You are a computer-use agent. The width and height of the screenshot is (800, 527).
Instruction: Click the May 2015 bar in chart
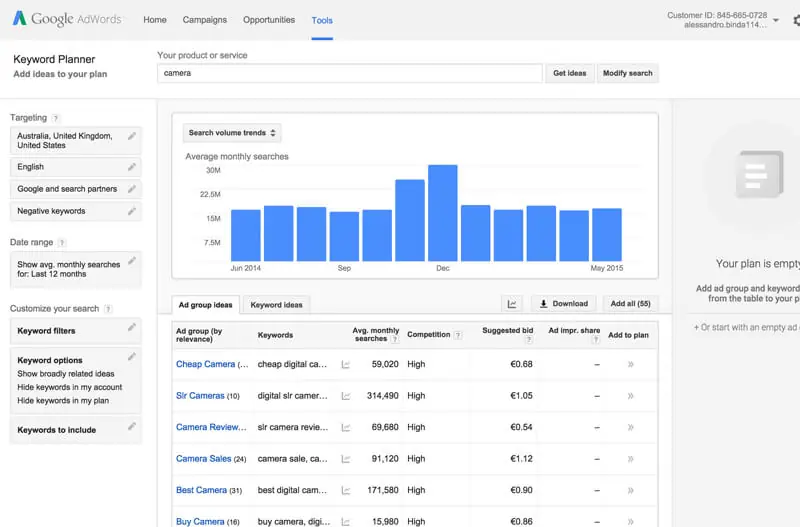click(x=607, y=235)
